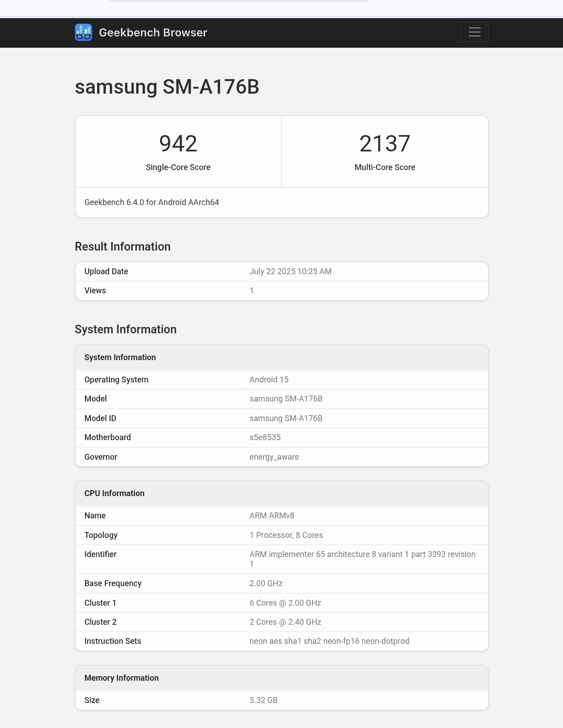Go to Geekbench Browser home link
The image size is (563, 728).
tap(153, 33)
